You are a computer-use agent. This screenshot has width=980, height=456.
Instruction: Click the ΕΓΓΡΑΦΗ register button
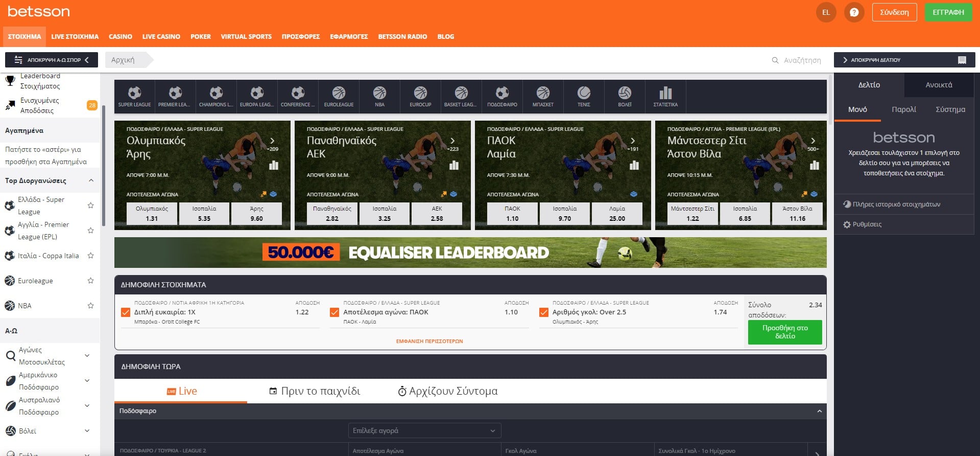pos(948,12)
